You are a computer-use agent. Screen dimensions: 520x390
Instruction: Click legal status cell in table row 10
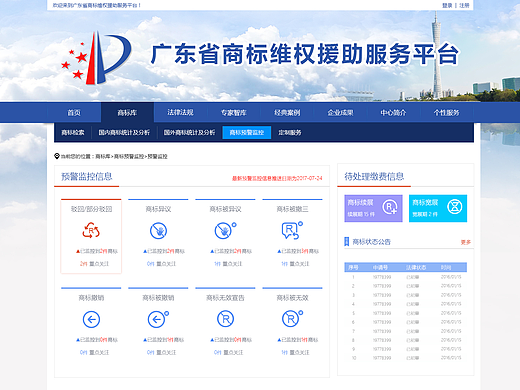[x=413, y=358]
